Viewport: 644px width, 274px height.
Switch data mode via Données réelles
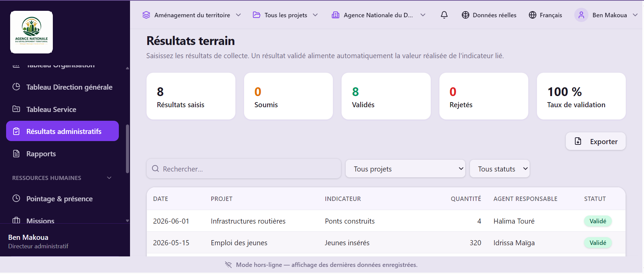(x=489, y=15)
